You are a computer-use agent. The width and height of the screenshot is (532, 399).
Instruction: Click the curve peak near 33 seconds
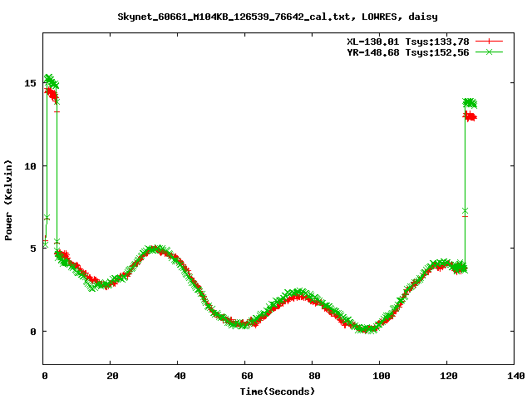click(155, 249)
